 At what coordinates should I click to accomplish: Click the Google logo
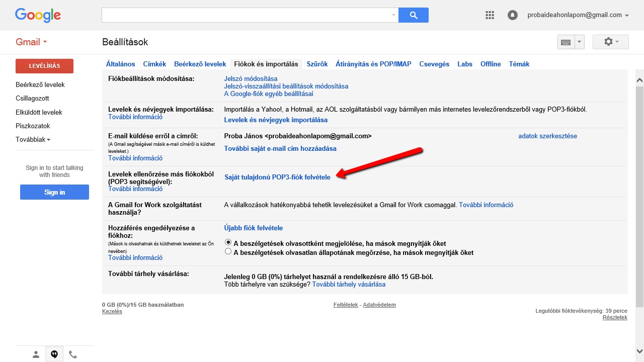pos(38,15)
